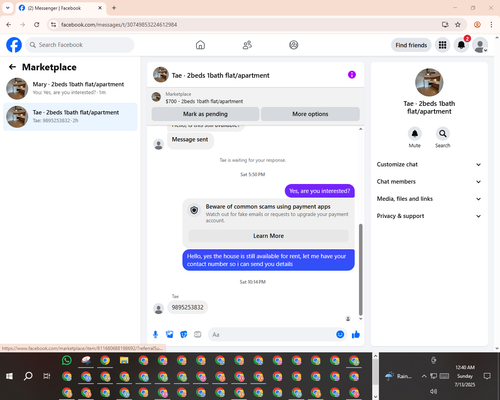500x400 pixels.
Task: Open the Chrome tab search dropdown
Action: 8,8
